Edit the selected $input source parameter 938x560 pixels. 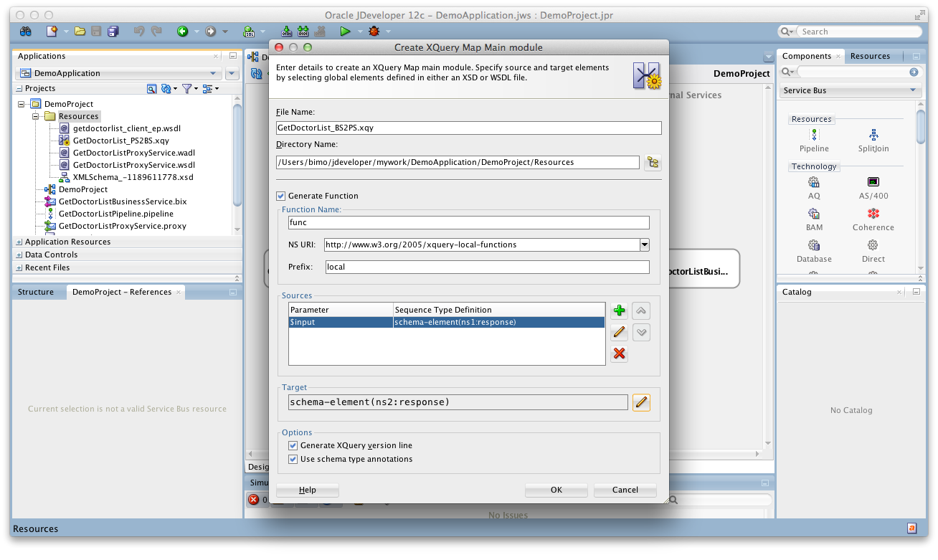[x=619, y=332]
